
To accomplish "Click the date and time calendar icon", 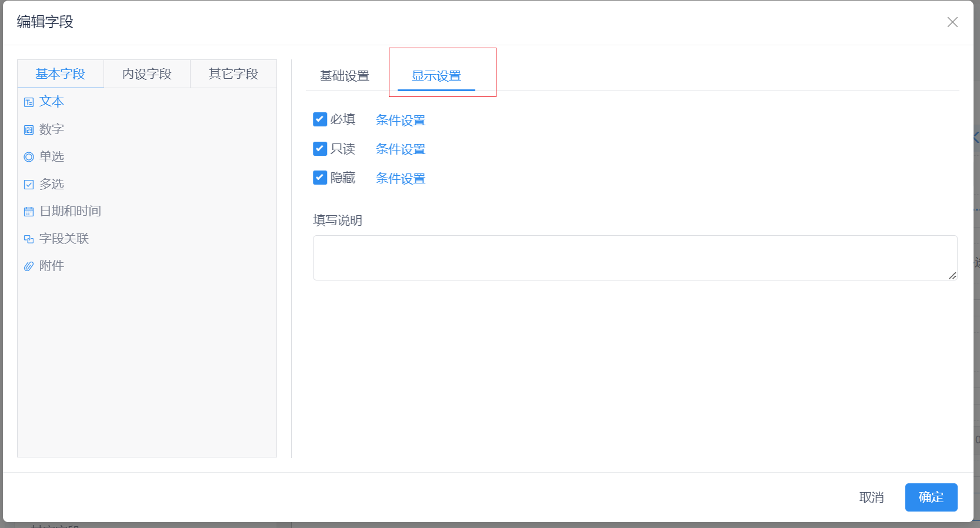I will (x=29, y=212).
